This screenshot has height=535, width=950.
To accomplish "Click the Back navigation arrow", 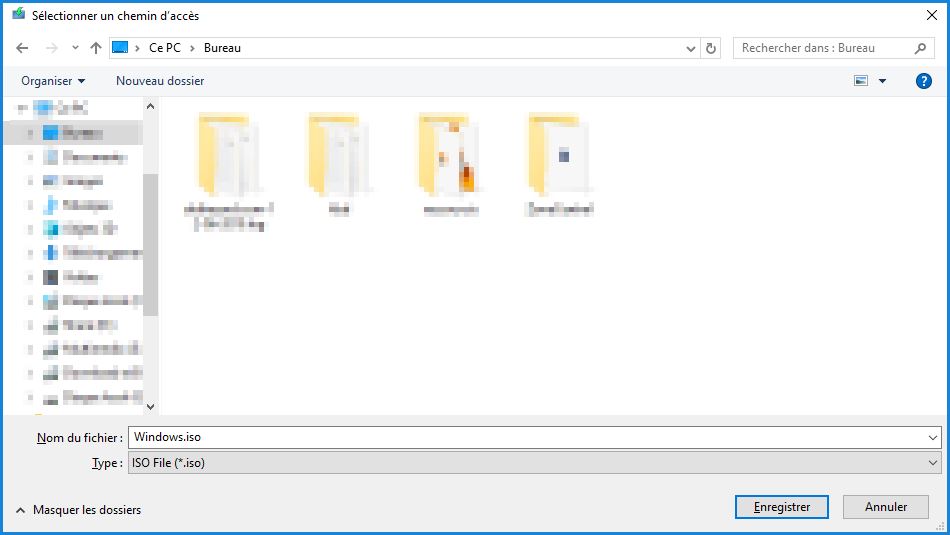I will tap(23, 48).
